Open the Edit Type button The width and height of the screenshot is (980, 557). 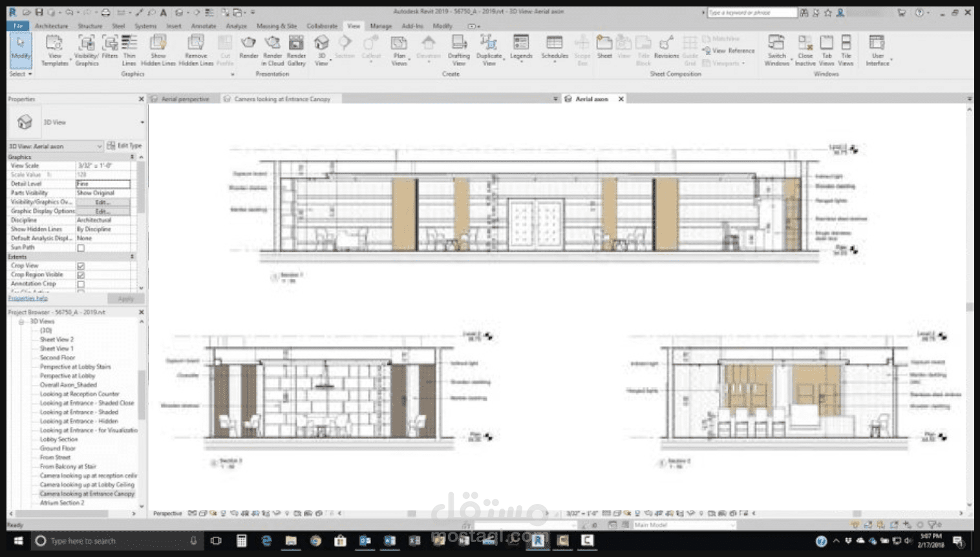(x=124, y=146)
